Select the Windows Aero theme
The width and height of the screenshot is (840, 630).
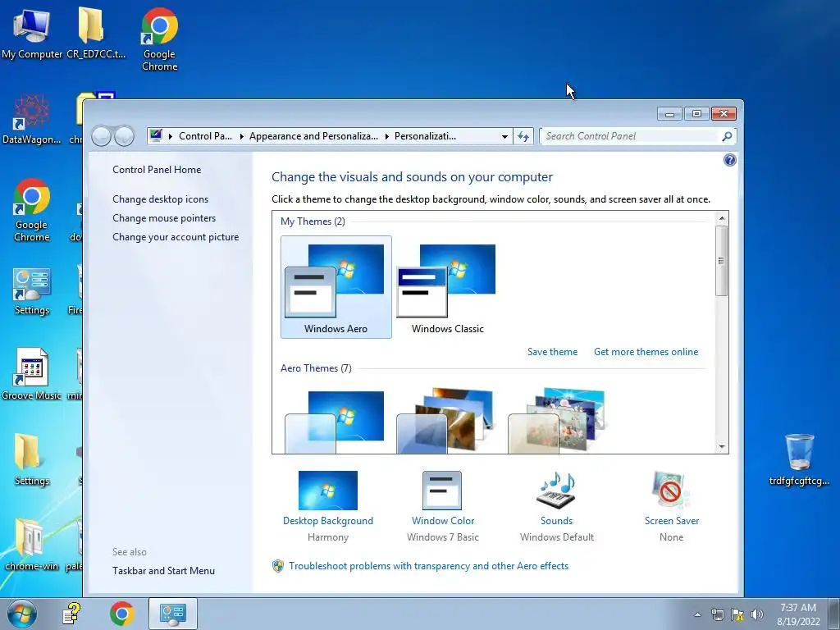pos(336,287)
